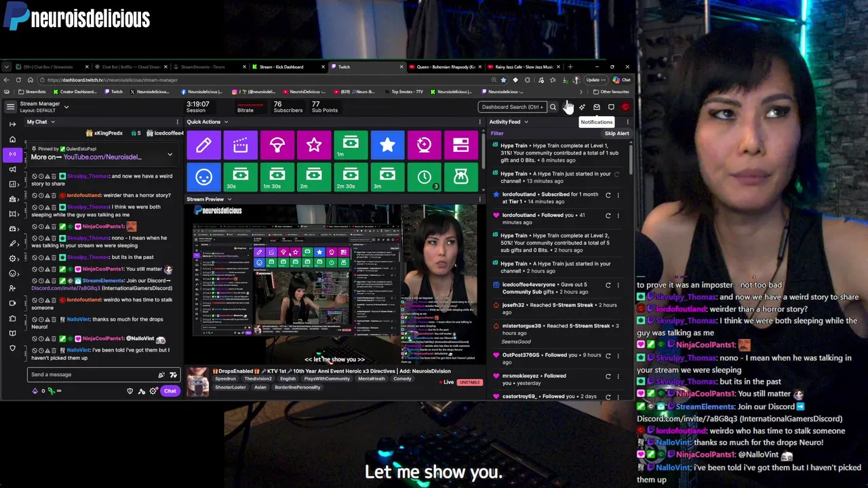Click the Home icon in left sidebar
This screenshot has height=488, width=868.
(x=12, y=139)
